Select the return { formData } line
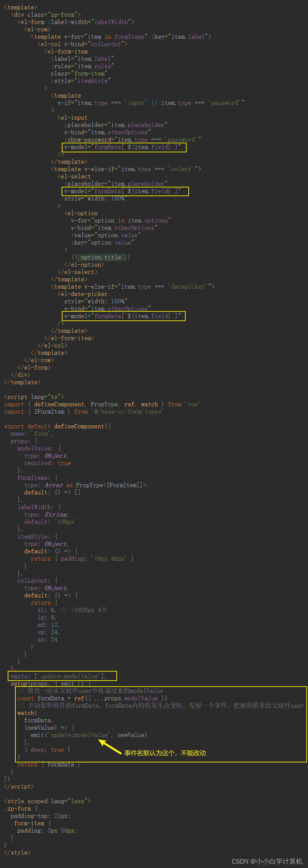The image size is (308, 868). click(x=49, y=764)
